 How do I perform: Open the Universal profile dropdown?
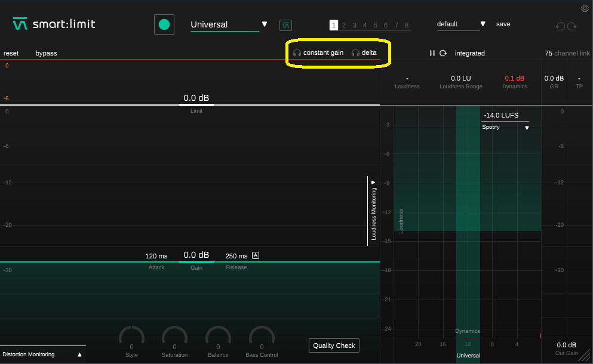(x=229, y=24)
